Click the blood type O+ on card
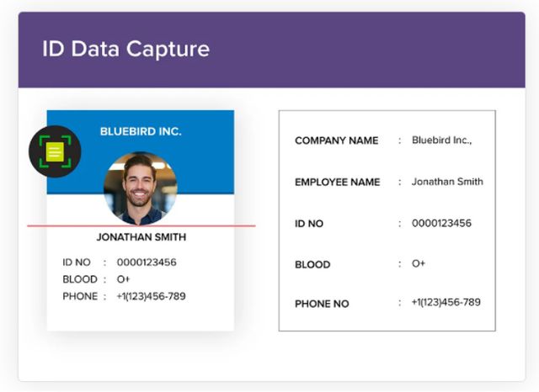This screenshot has height=392, width=539. pyautogui.click(x=124, y=279)
